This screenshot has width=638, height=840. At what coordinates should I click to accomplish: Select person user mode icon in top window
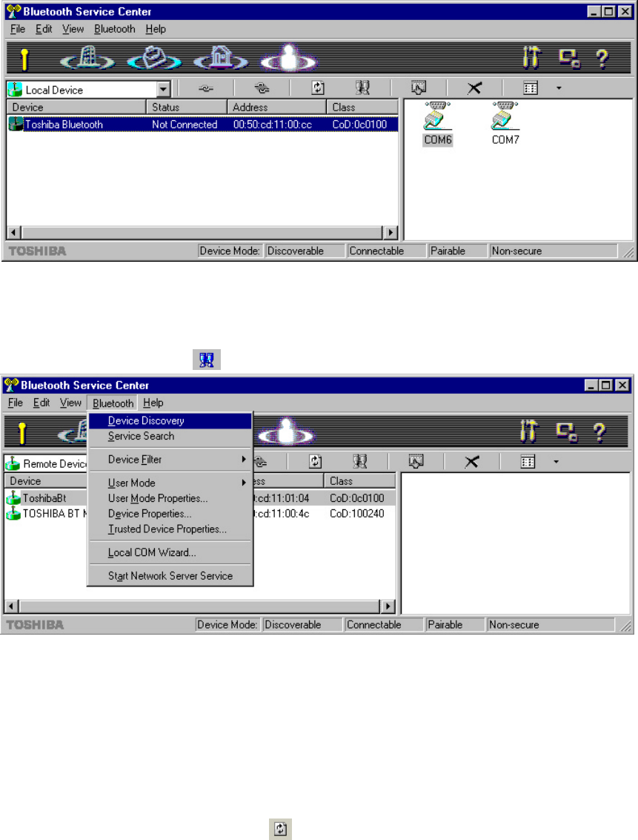click(x=288, y=58)
